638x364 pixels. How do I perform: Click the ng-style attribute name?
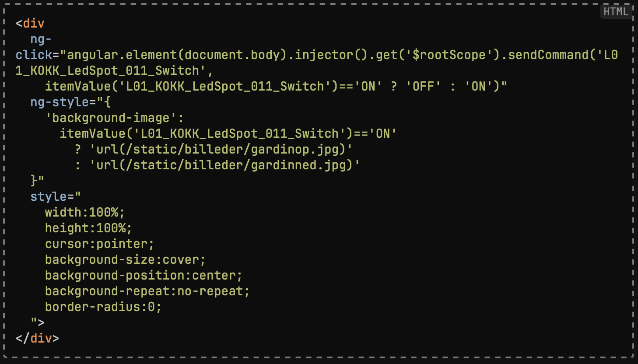[60, 102]
